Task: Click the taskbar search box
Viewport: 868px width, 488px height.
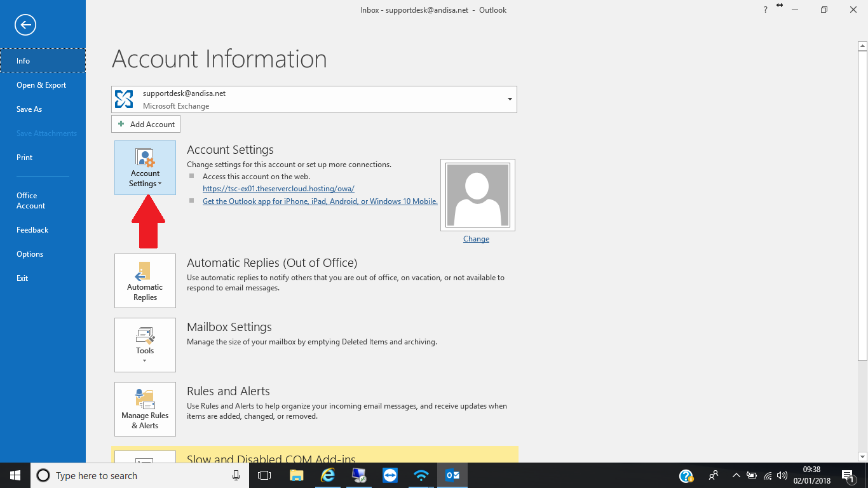Action: (x=140, y=475)
